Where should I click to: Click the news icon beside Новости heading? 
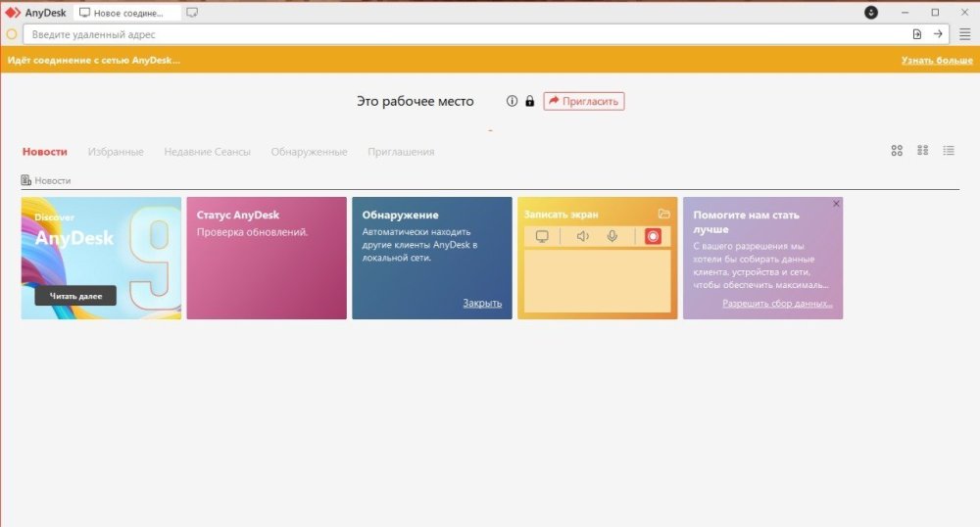point(26,180)
